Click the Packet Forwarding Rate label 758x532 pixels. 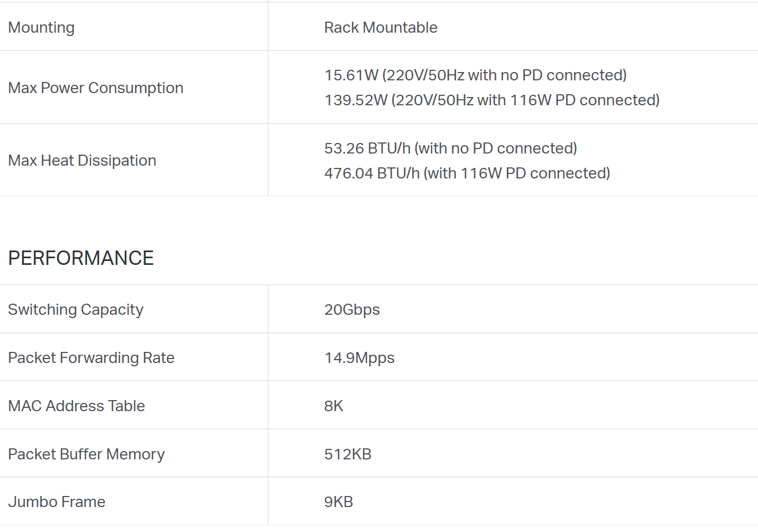[91, 358]
